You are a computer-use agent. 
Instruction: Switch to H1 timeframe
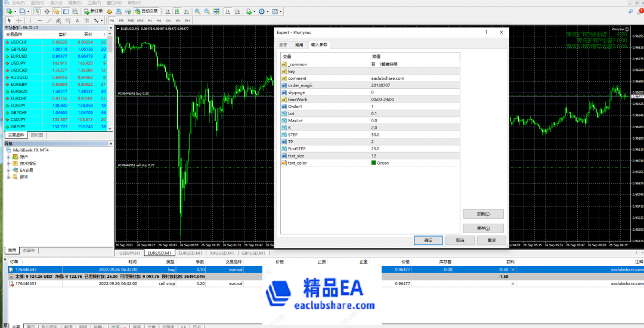click(x=150, y=20)
